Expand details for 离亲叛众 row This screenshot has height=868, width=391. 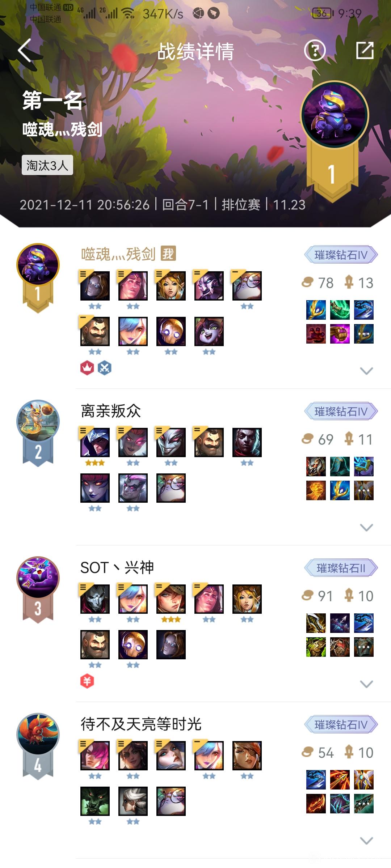[x=366, y=527]
